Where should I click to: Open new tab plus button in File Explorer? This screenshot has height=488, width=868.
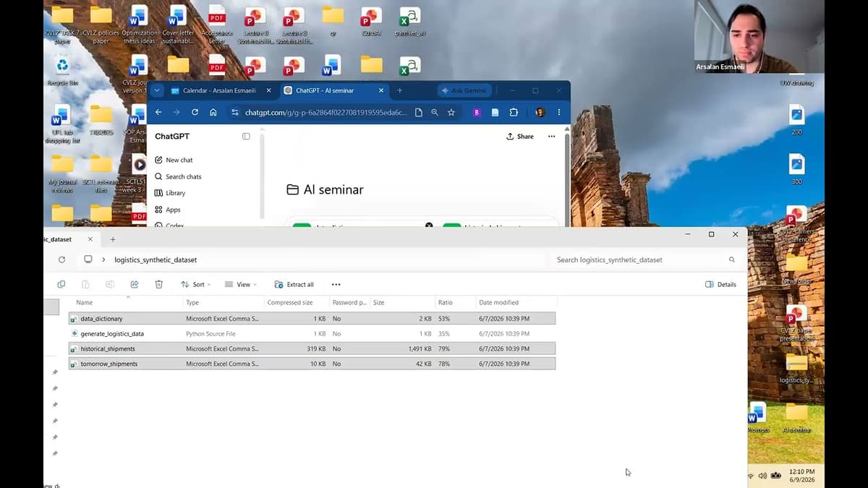point(113,239)
